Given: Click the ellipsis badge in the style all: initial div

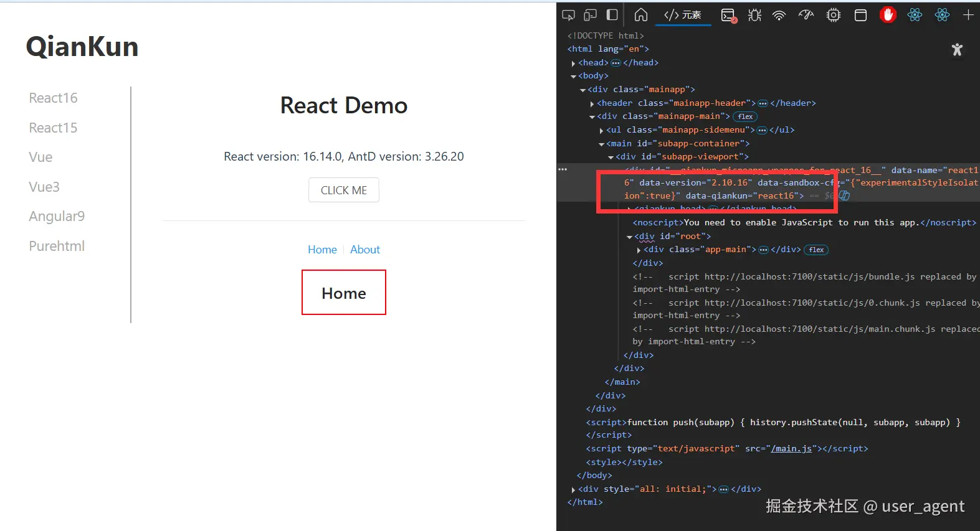Looking at the screenshot, I should [x=723, y=489].
